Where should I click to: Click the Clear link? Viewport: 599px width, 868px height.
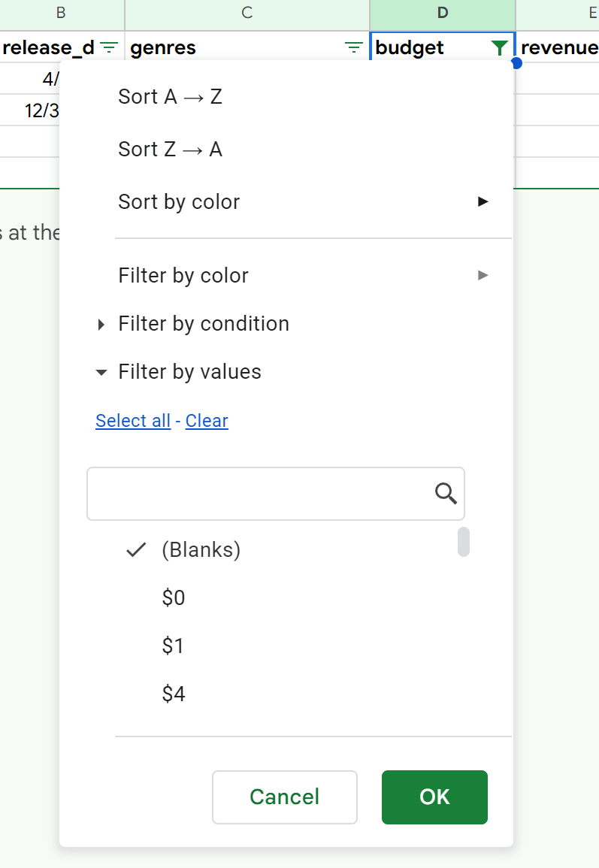click(207, 421)
